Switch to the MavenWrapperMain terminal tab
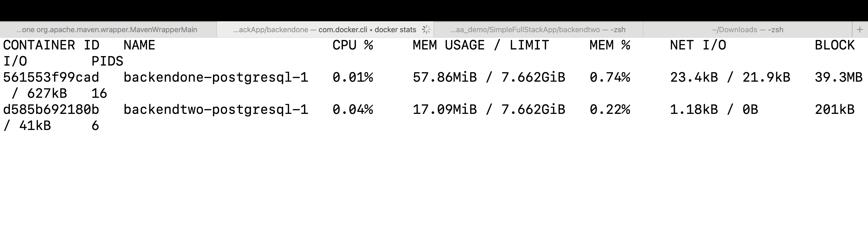The image size is (868, 245). click(108, 30)
